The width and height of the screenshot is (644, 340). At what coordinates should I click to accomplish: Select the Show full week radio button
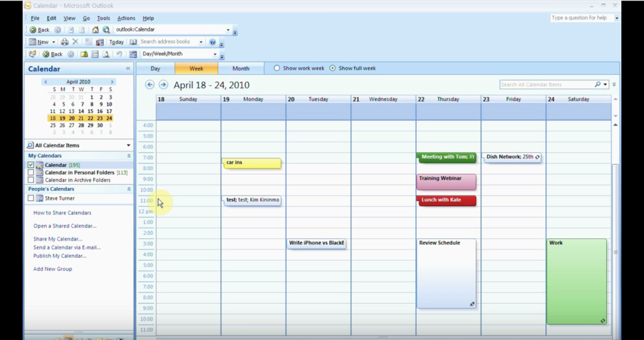click(x=333, y=68)
